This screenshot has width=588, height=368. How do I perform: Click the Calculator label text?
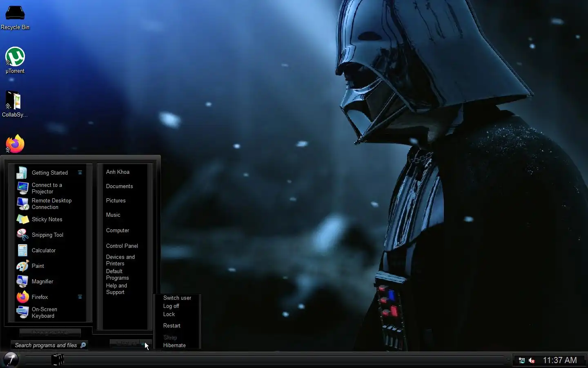pyautogui.click(x=44, y=250)
